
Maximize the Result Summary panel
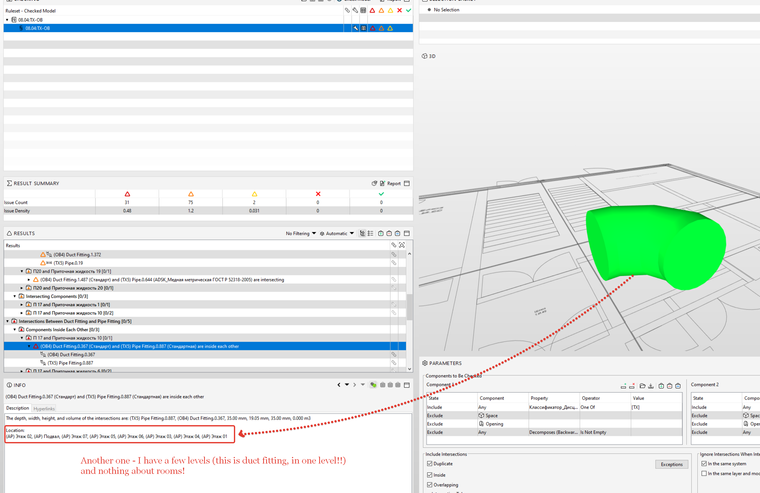(x=407, y=183)
